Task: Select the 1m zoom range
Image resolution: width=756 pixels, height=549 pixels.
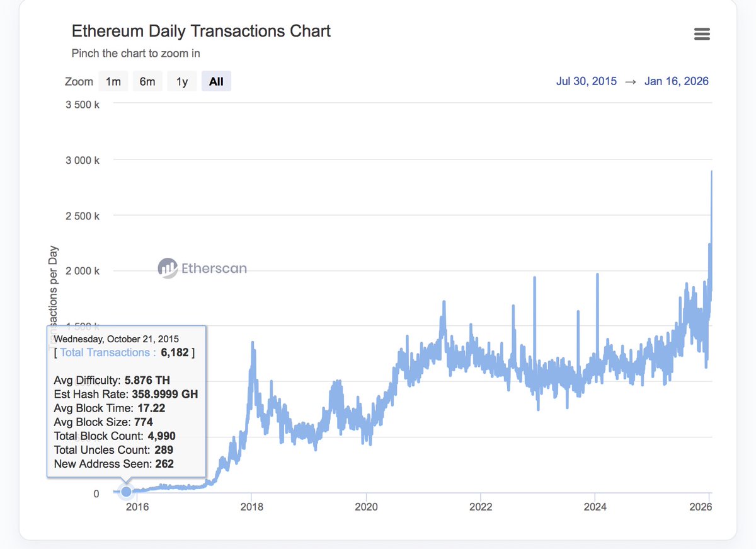Action: [113, 81]
